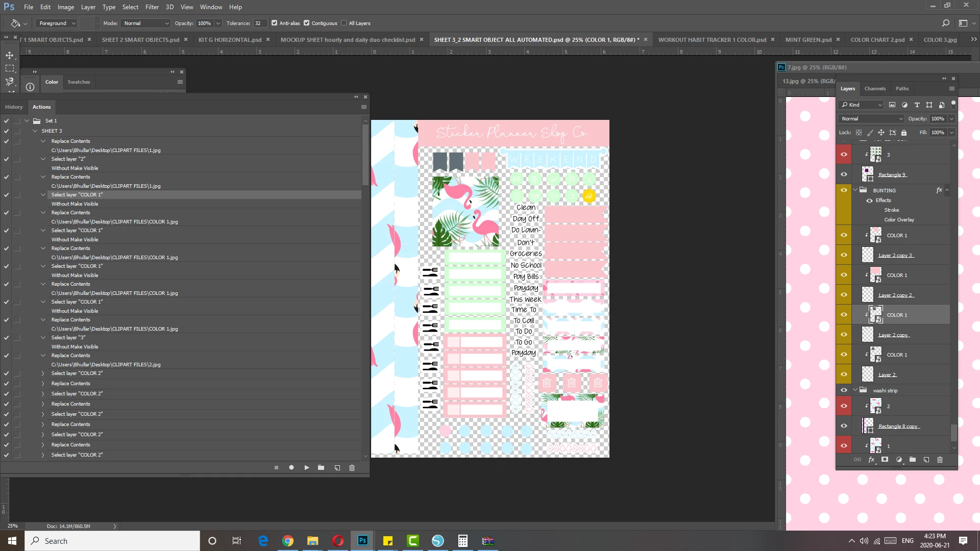Select the Rectangular Marquee tool
The height and width of the screenshot is (551, 980).
pyautogui.click(x=10, y=68)
